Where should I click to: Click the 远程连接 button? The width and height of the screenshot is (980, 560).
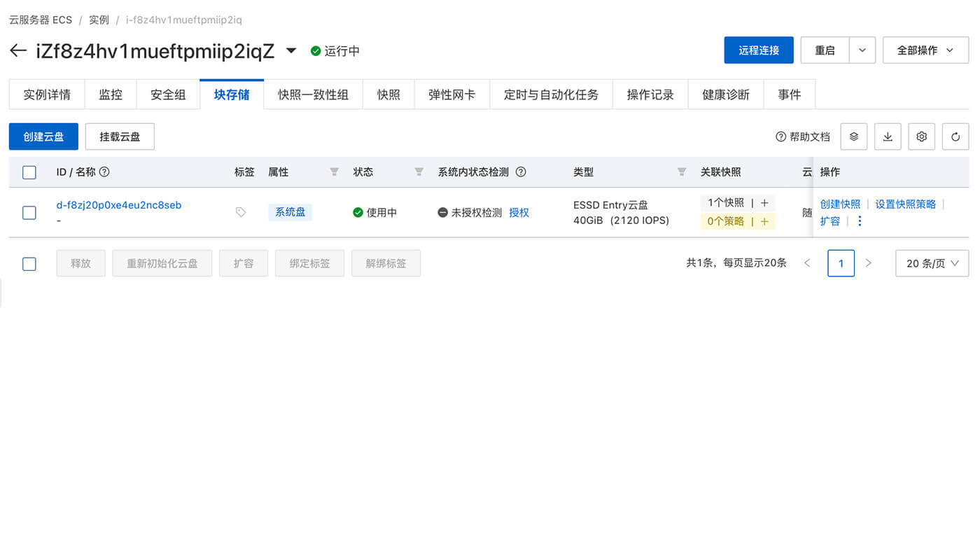(x=759, y=50)
